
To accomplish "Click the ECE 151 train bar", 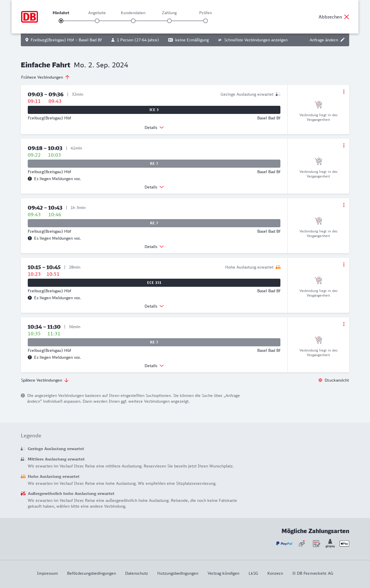I will click(154, 283).
